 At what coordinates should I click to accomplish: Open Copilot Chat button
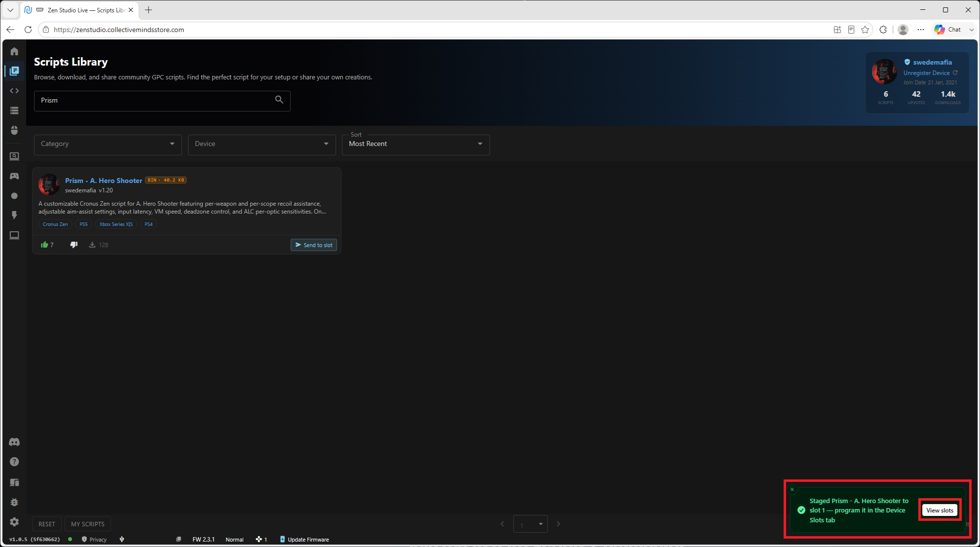948,30
